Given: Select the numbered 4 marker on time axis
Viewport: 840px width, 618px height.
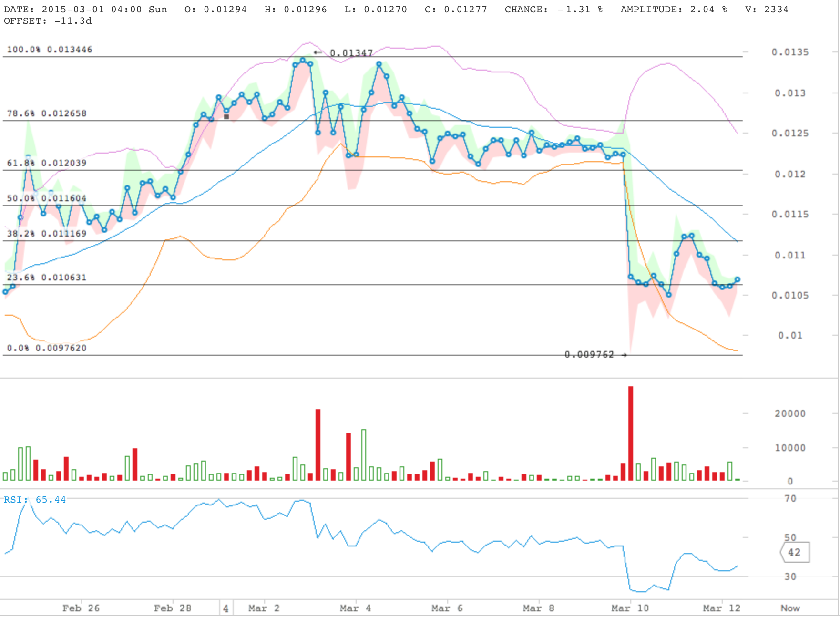Looking at the screenshot, I should tap(226, 608).
